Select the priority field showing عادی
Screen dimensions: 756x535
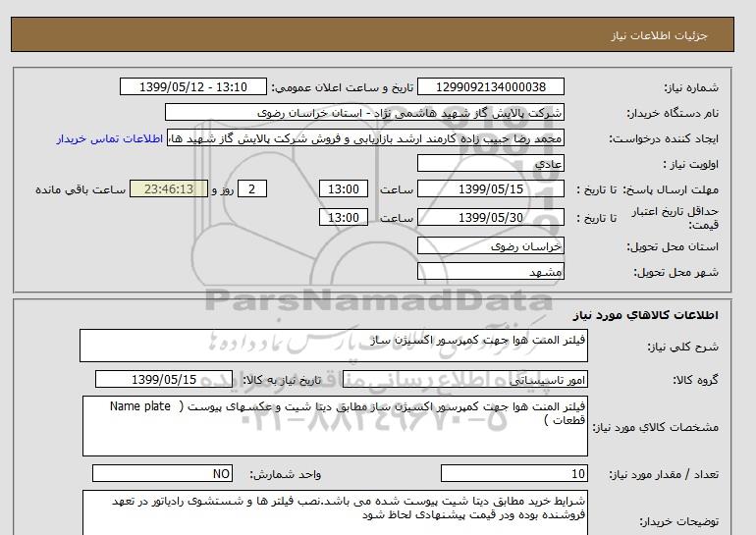[491, 164]
